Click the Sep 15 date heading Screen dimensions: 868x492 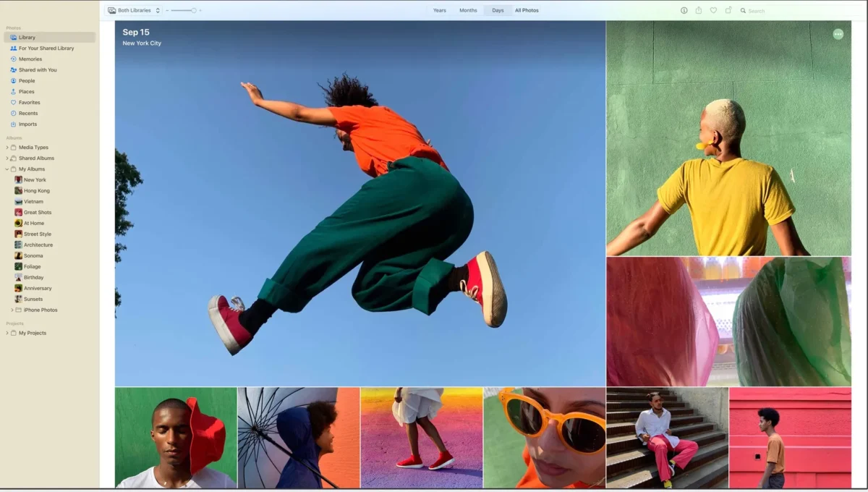tap(136, 32)
